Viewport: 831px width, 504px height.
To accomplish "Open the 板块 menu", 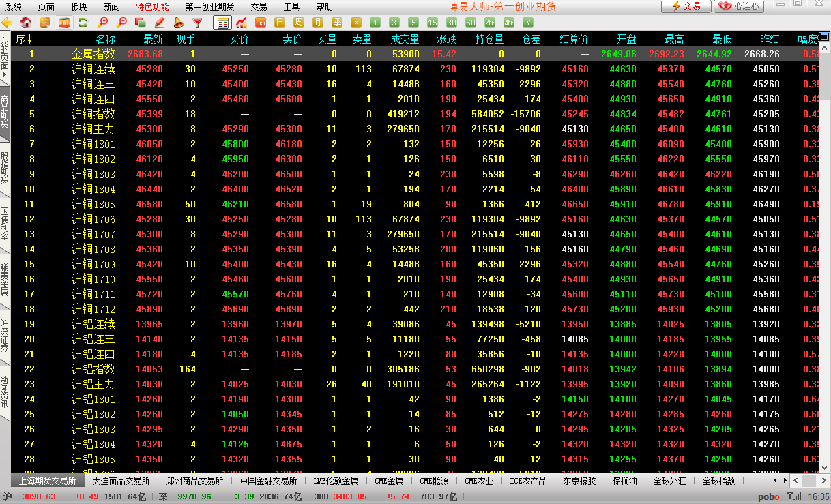I will (x=79, y=7).
